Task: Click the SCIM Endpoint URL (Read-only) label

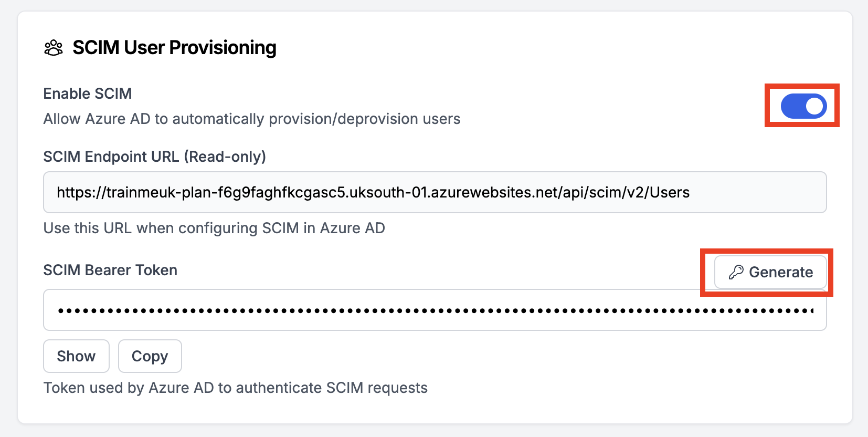Action: (x=154, y=157)
